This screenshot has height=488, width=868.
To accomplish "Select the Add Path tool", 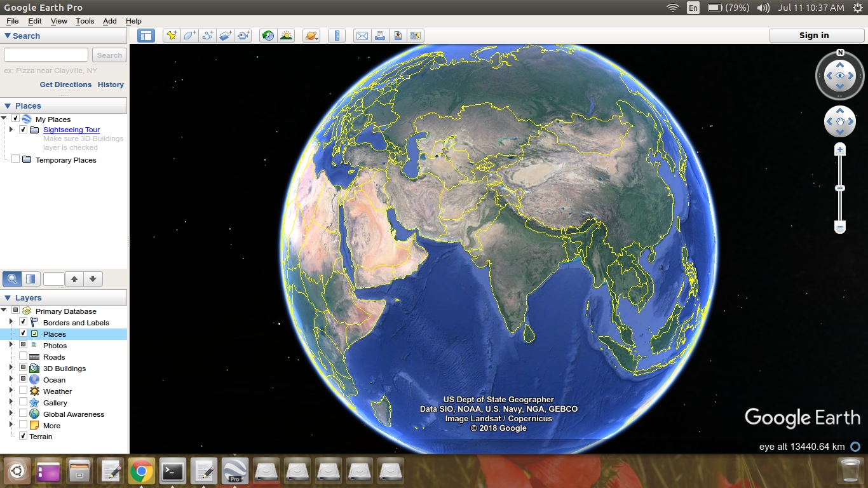I will coord(207,36).
